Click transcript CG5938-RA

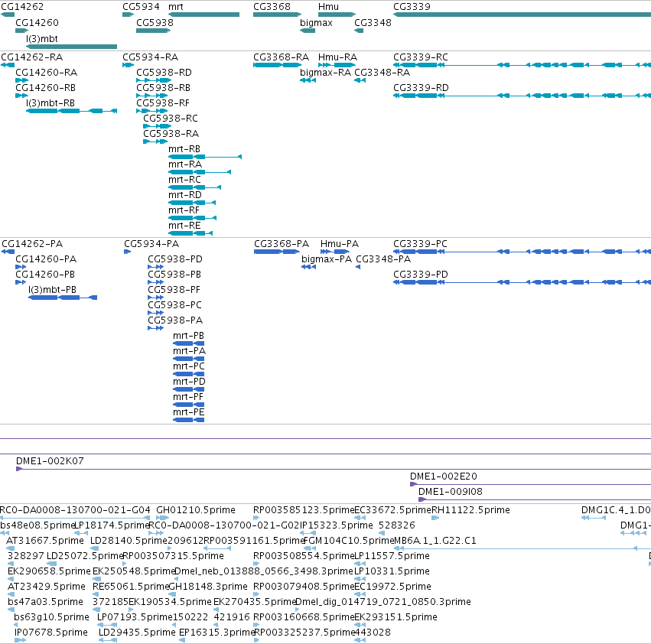[155, 141]
